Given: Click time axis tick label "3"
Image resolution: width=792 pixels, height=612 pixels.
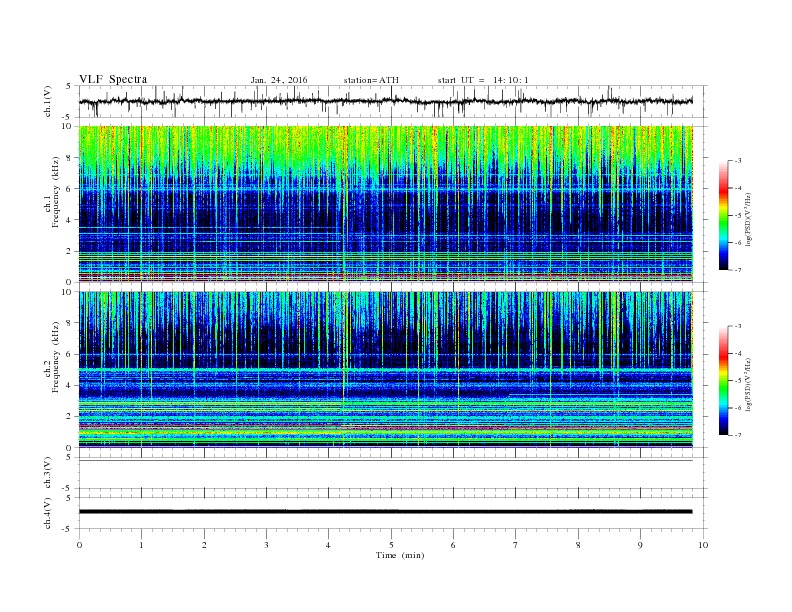Looking at the screenshot, I should (x=266, y=545).
